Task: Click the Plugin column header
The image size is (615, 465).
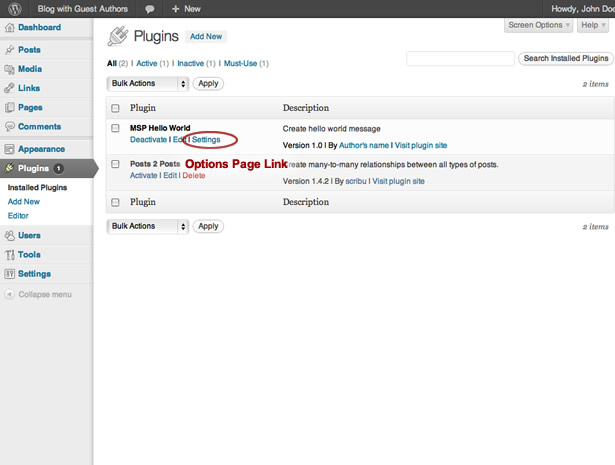Action: click(x=143, y=108)
